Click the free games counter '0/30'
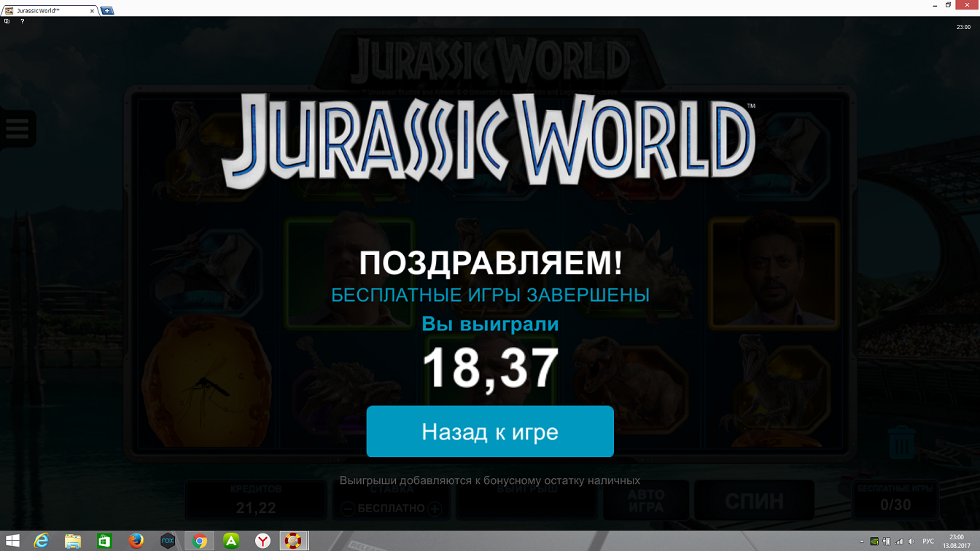This screenshot has width=980, height=551. tap(895, 504)
